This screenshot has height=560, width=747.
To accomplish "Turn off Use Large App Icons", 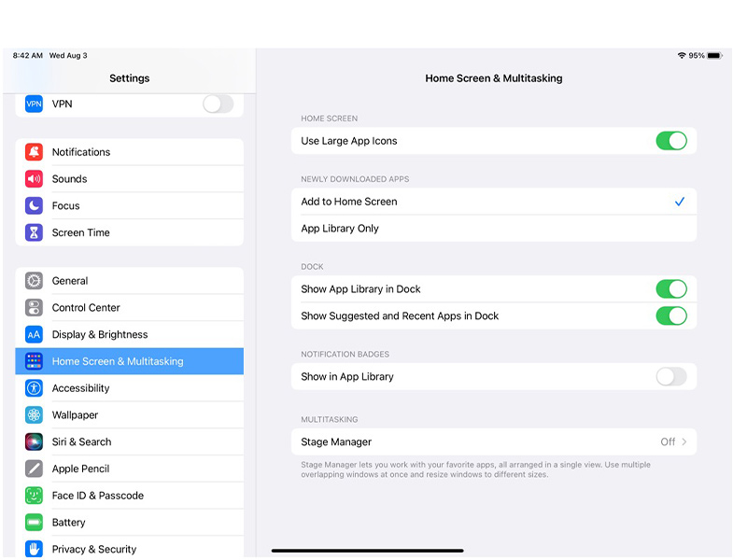I will [671, 141].
